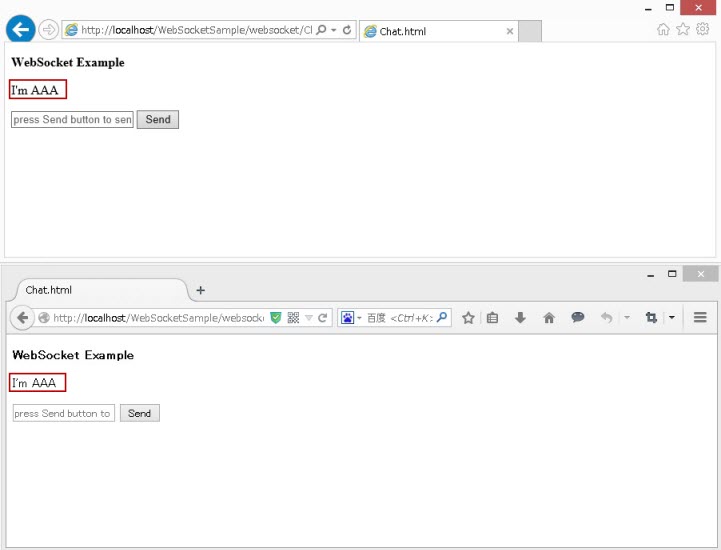Open the IE address bar dropdown arrow
This screenshot has width=721, height=550.
[x=334, y=30]
